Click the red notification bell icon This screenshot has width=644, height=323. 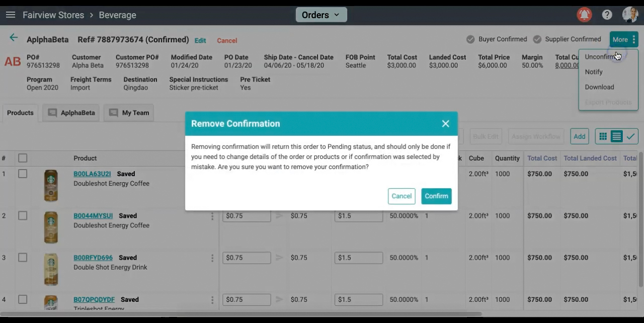(x=584, y=15)
